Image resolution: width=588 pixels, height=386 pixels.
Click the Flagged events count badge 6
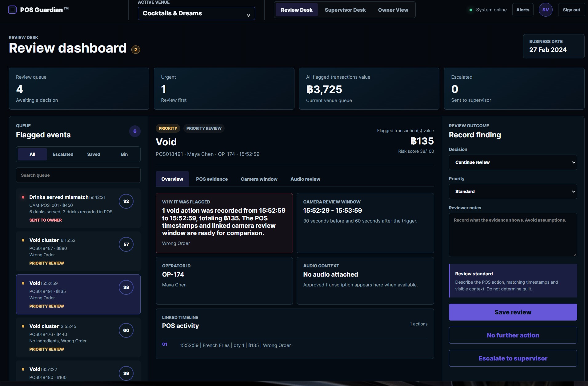coord(135,131)
